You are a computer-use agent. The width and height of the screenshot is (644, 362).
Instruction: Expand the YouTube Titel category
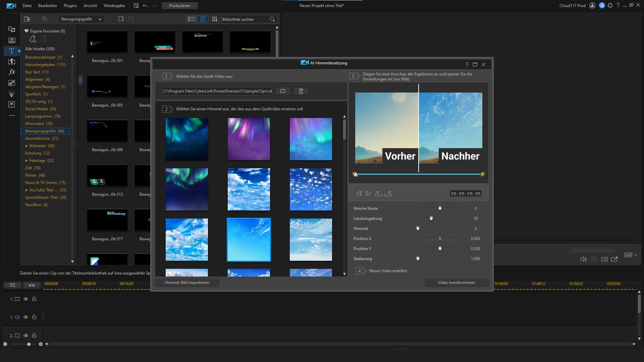[26, 190]
